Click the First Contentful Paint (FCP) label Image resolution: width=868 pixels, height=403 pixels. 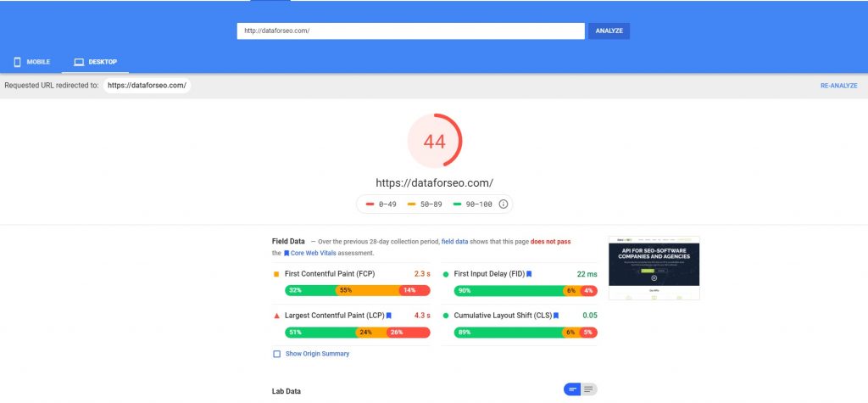click(330, 274)
